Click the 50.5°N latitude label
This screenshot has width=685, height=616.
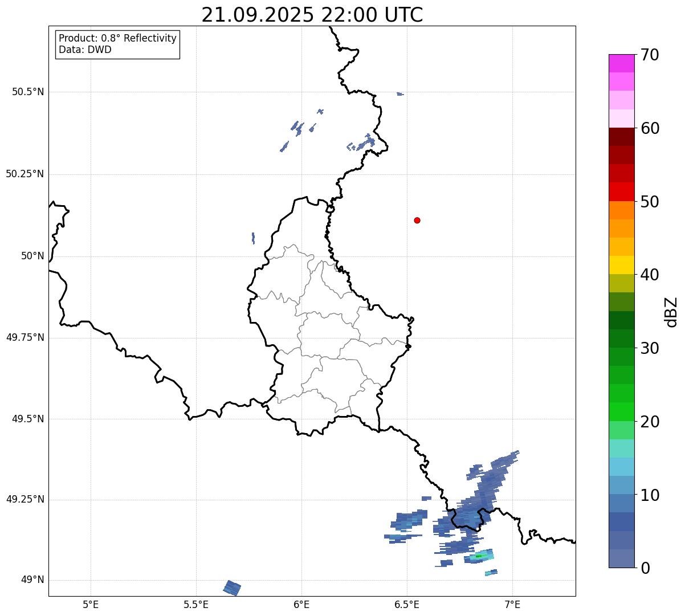pyautogui.click(x=28, y=92)
